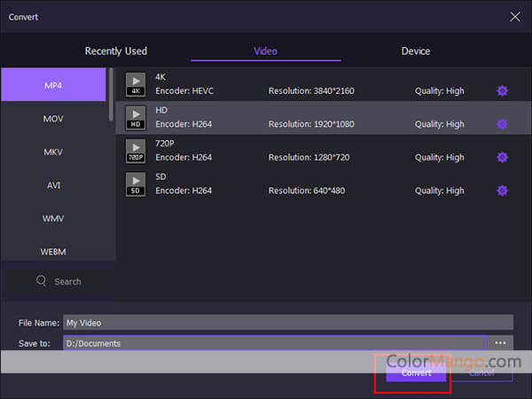This screenshot has width=532, height=399.
Task: Click the search magnifier icon
Action: click(41, 281)
